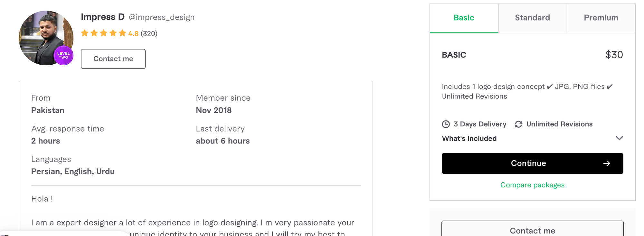
Task: Expand the What's Included chevron
Action: (619, 138)
